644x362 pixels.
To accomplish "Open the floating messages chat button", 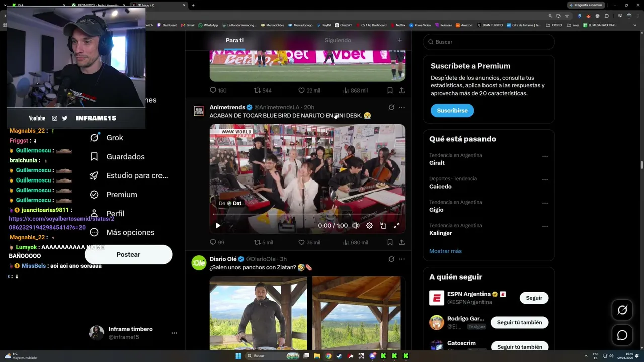I will point(622,335).
